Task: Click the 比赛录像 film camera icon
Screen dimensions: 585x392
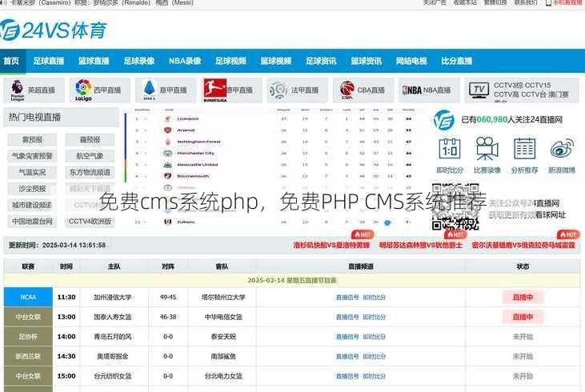Action: tap(487, 149)
